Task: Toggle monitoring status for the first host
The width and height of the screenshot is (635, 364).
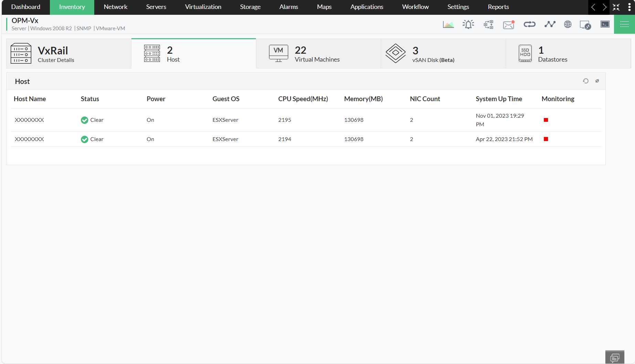Action: coord(546,120)
